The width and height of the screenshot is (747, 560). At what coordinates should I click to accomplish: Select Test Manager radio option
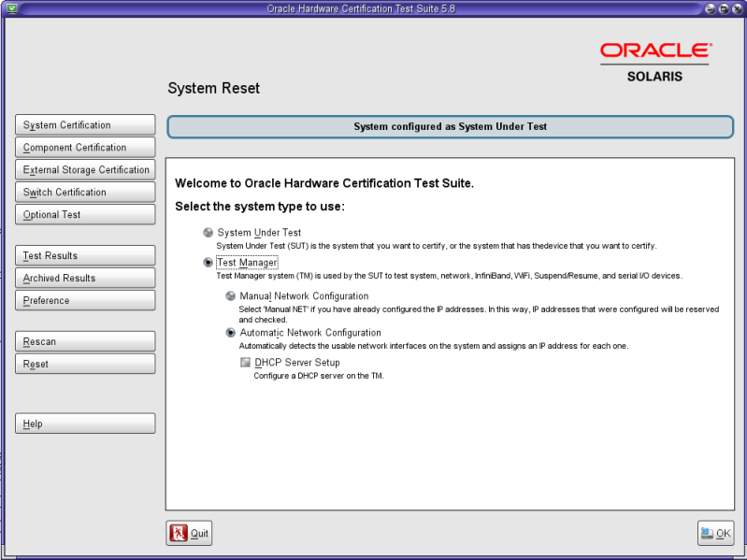tap(208, 263)
